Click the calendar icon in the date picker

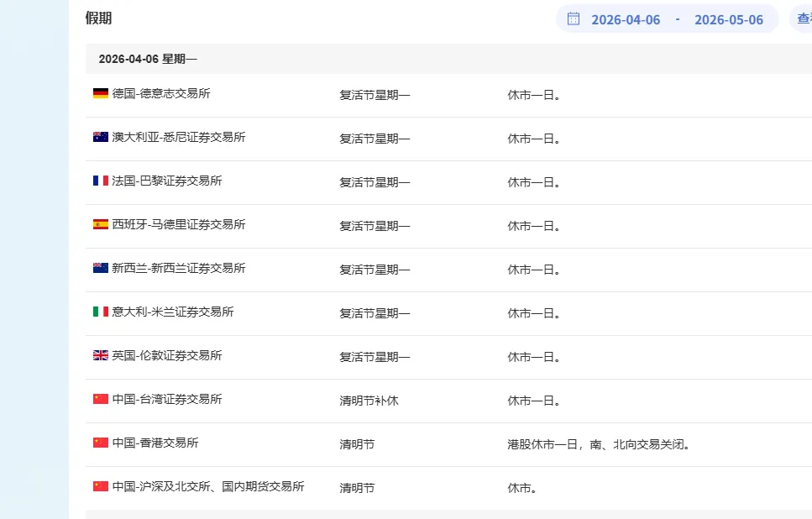574,18
